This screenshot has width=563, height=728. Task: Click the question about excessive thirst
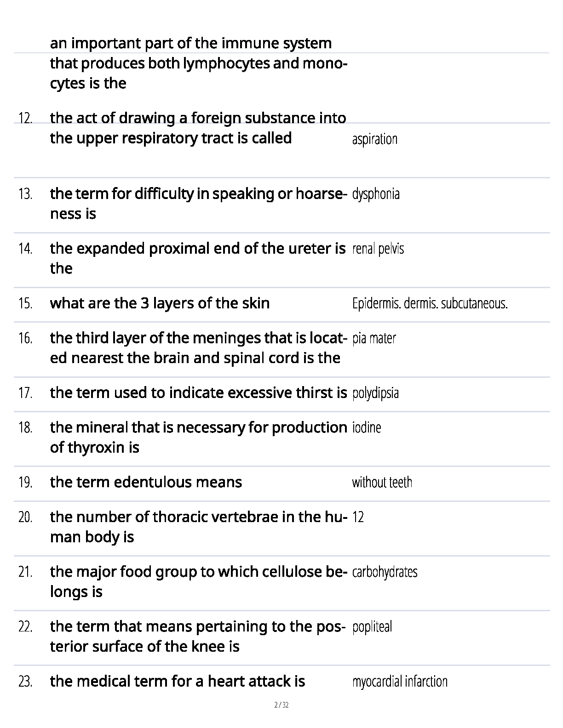(x=198, y=393)
